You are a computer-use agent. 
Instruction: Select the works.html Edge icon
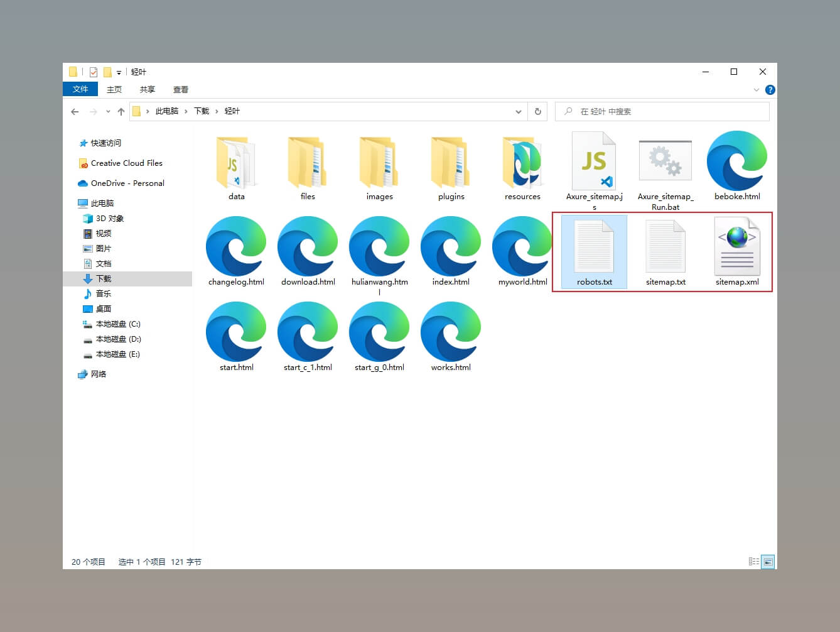[x=451, y=332]
